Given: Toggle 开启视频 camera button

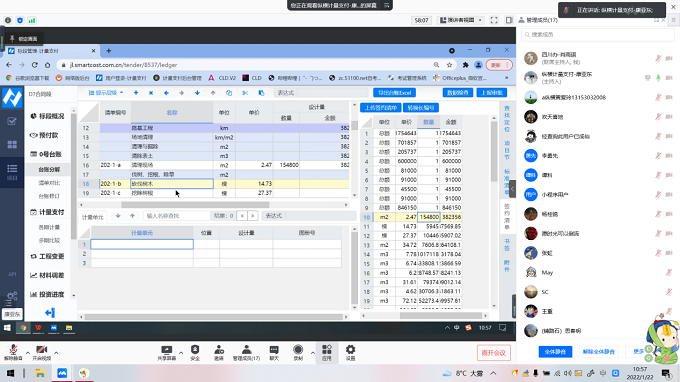Looking at the screenshot, I should point(42,353).
